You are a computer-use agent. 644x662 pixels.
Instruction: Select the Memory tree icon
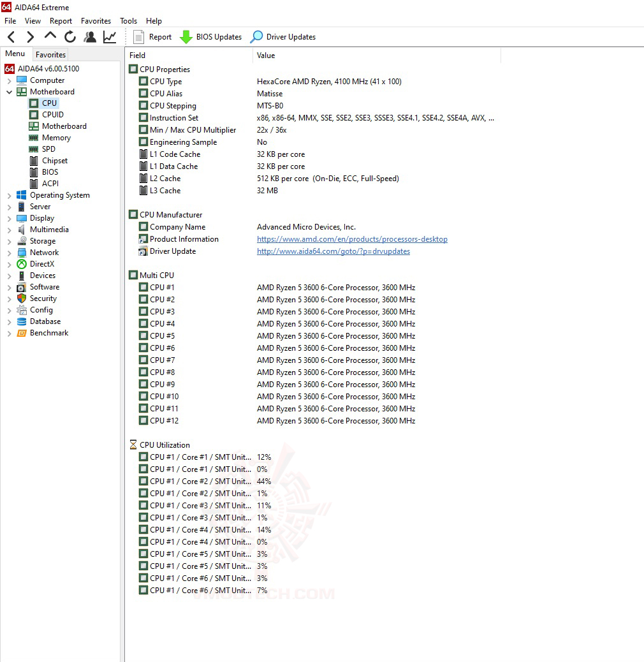pos(34,138)
